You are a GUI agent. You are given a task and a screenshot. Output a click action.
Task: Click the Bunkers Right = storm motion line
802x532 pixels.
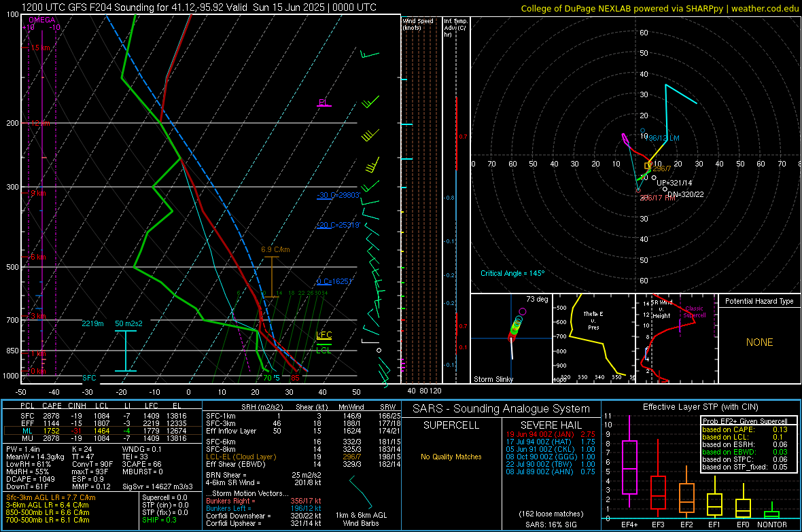click(264, 501)
